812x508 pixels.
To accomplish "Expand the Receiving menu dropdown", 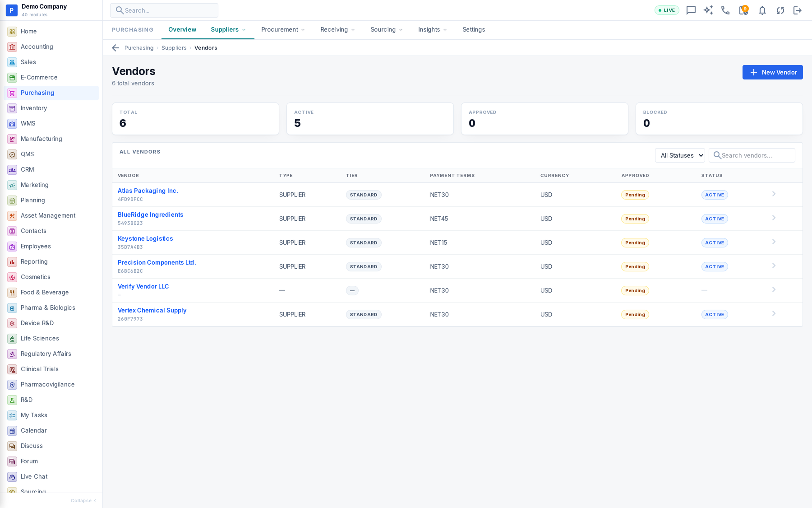I will click(337, 29).
